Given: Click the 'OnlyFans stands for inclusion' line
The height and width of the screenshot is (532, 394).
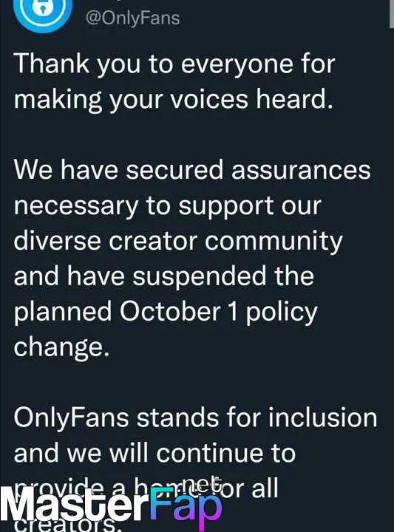Looking at the screenshot, I should click(x=195, y=417).
